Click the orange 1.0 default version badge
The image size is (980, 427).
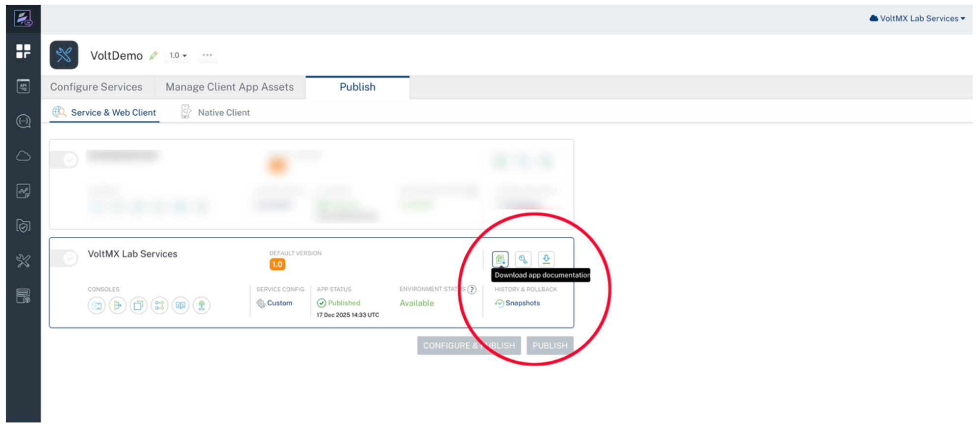pos(277,264)
